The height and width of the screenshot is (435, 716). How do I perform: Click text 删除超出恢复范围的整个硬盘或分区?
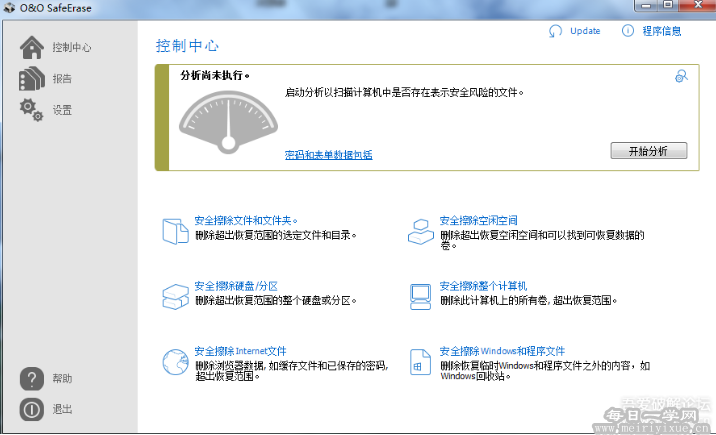pos(276,300)
